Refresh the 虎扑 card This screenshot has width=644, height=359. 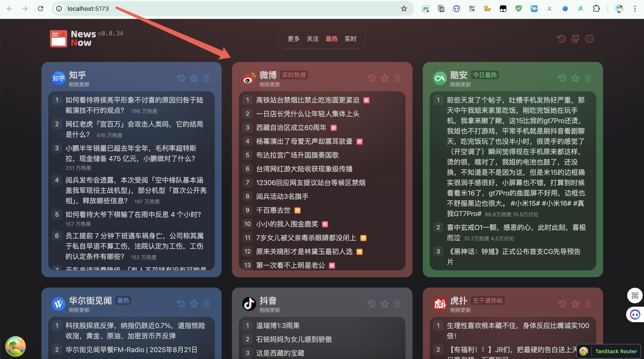pos(562,304)
